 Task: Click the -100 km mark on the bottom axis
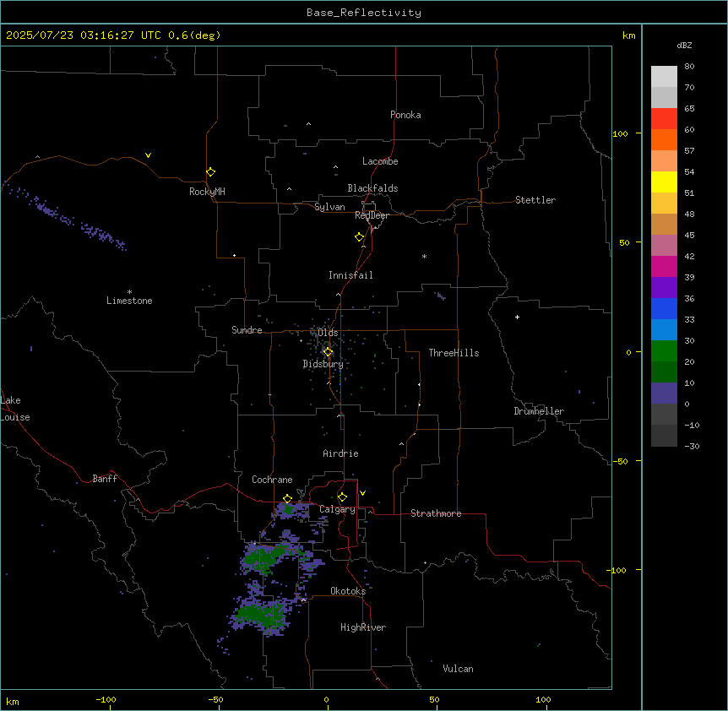tap(106, 699)
